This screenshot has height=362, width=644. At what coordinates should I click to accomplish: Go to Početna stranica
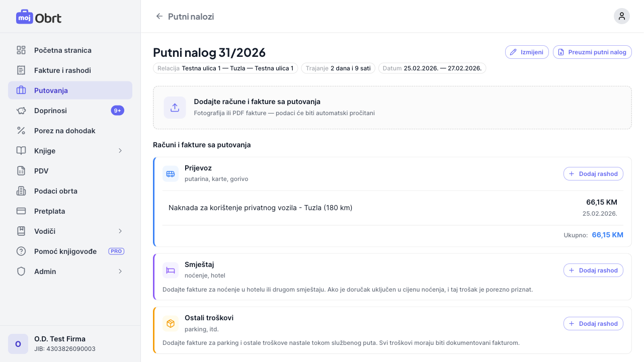(62, 50)
